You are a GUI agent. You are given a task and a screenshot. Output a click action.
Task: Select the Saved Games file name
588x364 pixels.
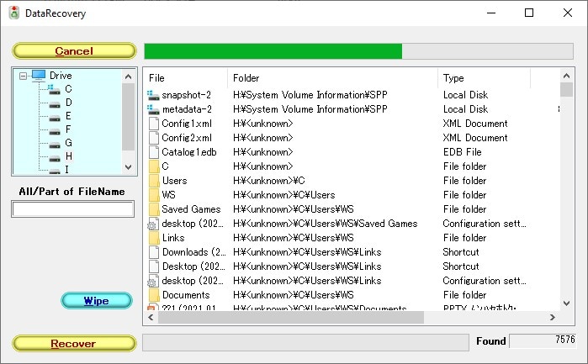(x=191, y=209)
